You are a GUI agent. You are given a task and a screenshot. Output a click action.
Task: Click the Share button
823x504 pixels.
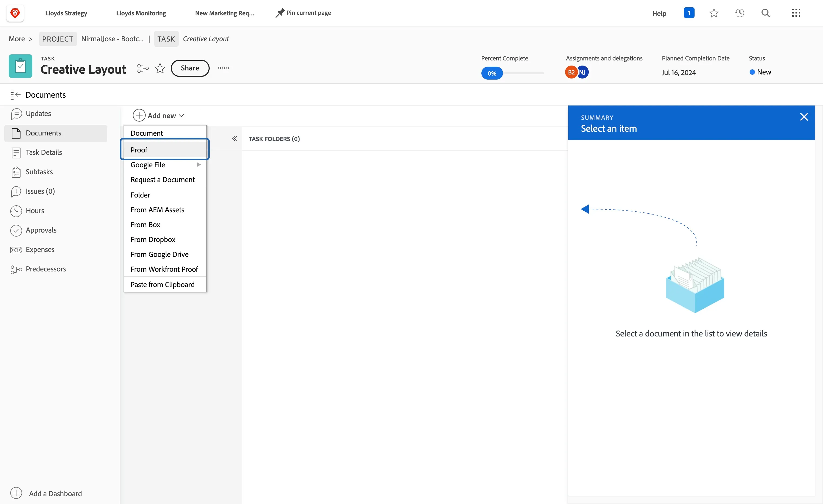190,68
